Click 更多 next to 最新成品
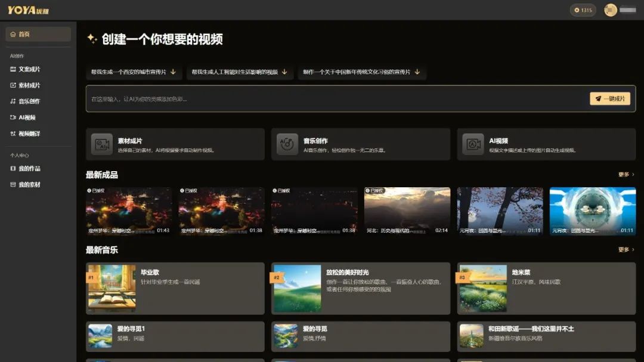This screenshot has width=644, height=362. (626, 175)
